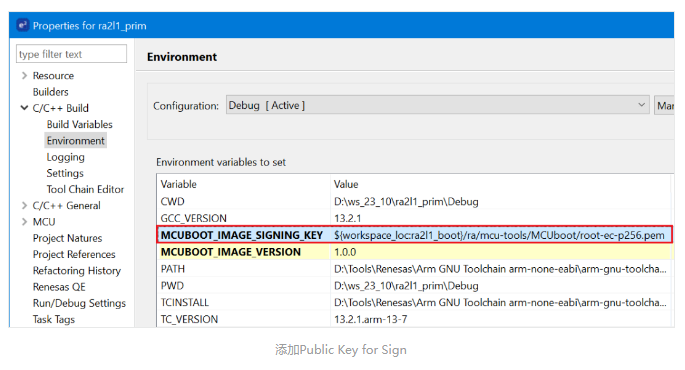Click the root-ec-p256.pem signing key value
The height and width of the screenshot is (370, 685).
coord(499,235)
